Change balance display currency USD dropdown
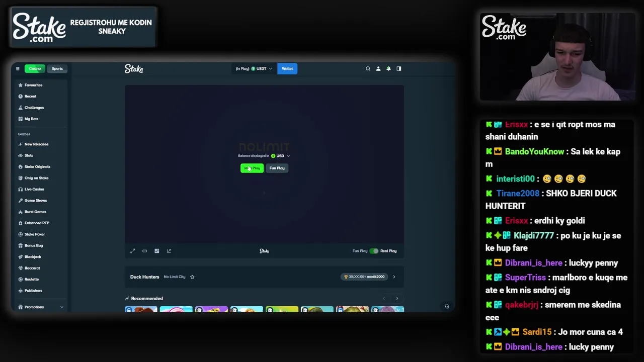 281,156
